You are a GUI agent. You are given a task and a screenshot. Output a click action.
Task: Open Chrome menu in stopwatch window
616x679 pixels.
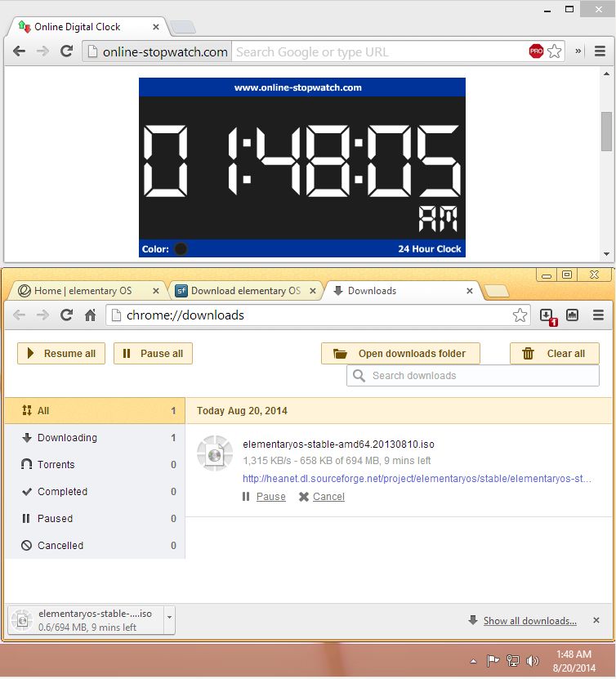(x=600, y=51)
